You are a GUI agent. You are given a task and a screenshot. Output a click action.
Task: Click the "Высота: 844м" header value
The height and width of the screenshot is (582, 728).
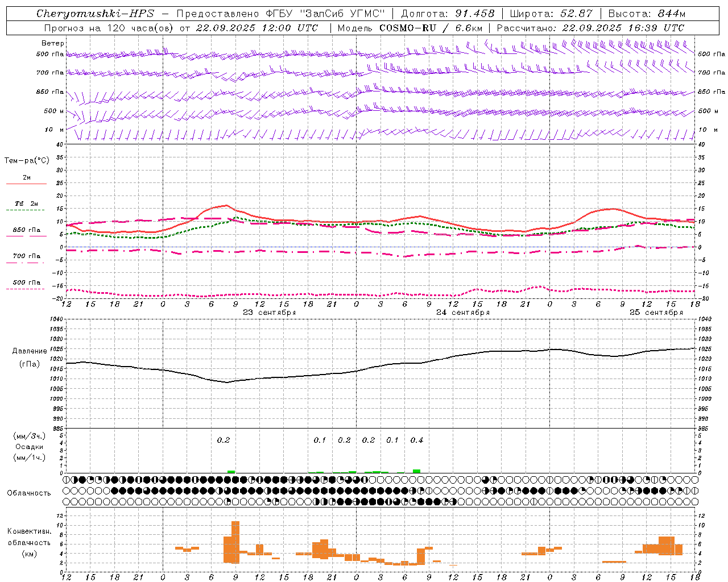tap(647, 14)
